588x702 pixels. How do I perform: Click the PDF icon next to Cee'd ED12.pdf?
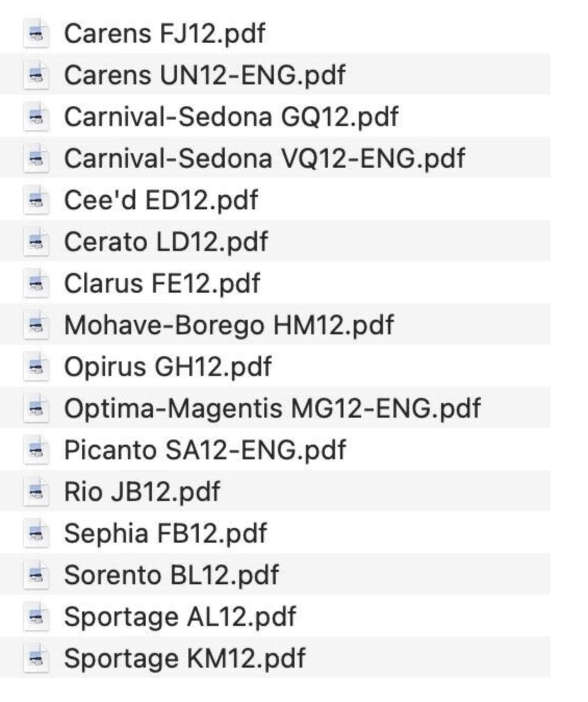36,199
